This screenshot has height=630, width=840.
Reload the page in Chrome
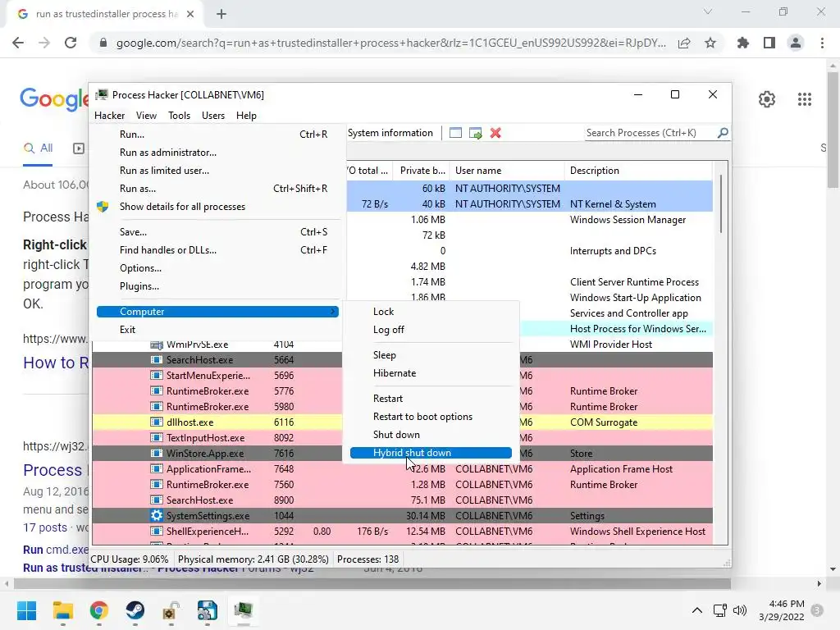pos(71,43)
